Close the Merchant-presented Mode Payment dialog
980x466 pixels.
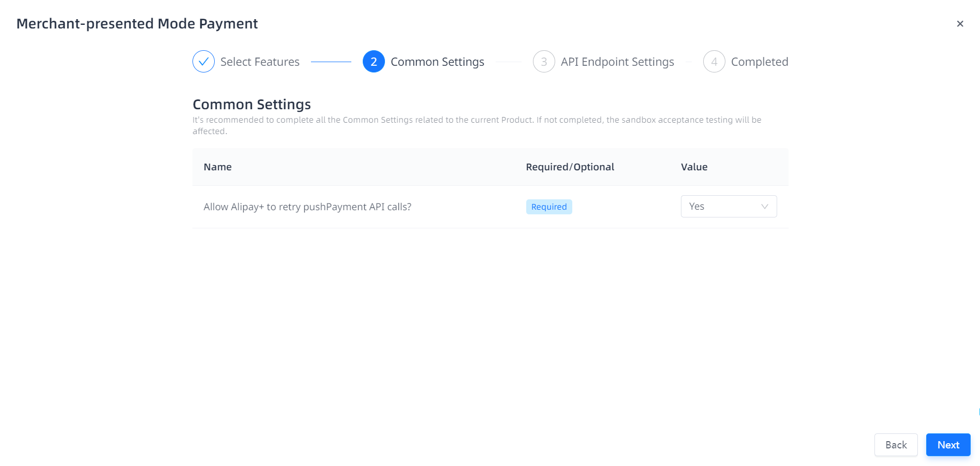[x=960, y=24]
